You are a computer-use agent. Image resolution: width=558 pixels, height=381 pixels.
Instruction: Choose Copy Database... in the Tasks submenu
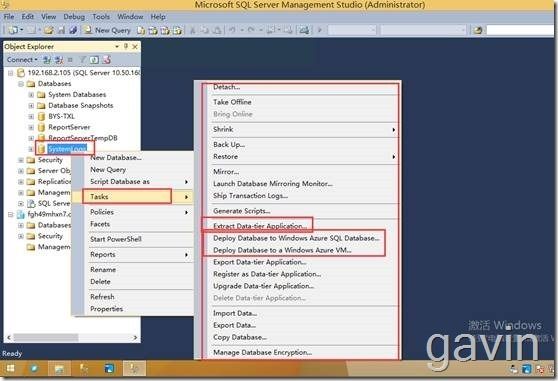240,337
